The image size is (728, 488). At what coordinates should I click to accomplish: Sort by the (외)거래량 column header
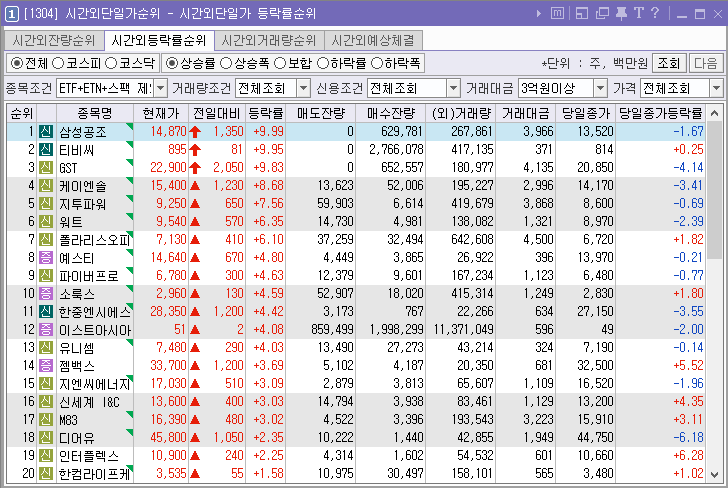[x=461, y=113]
